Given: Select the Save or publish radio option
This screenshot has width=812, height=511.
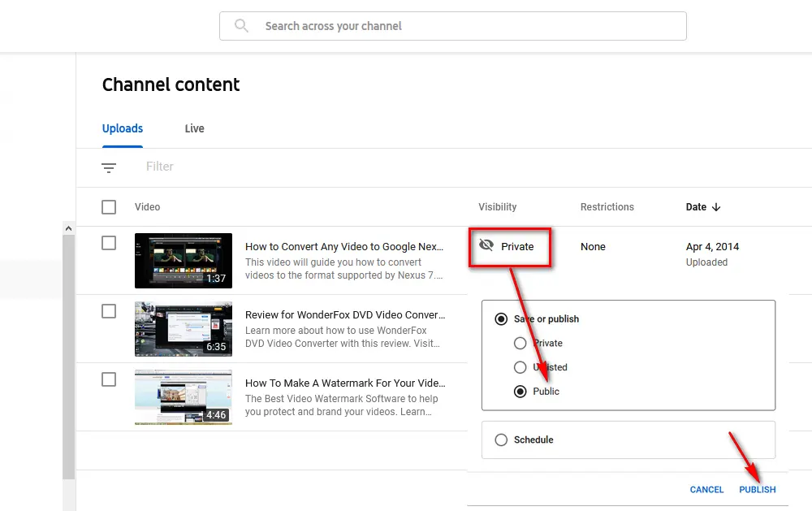Looking at the screenshot, I should click(501, 318).
